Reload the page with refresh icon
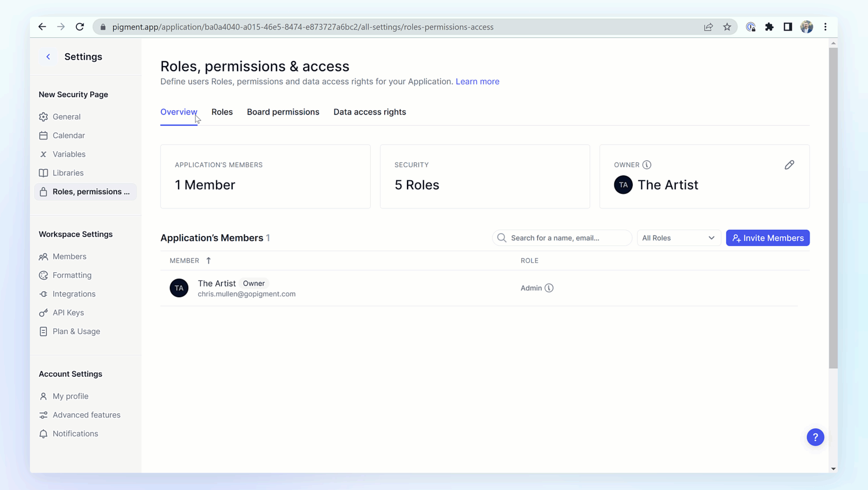 [x=80, y=27]
